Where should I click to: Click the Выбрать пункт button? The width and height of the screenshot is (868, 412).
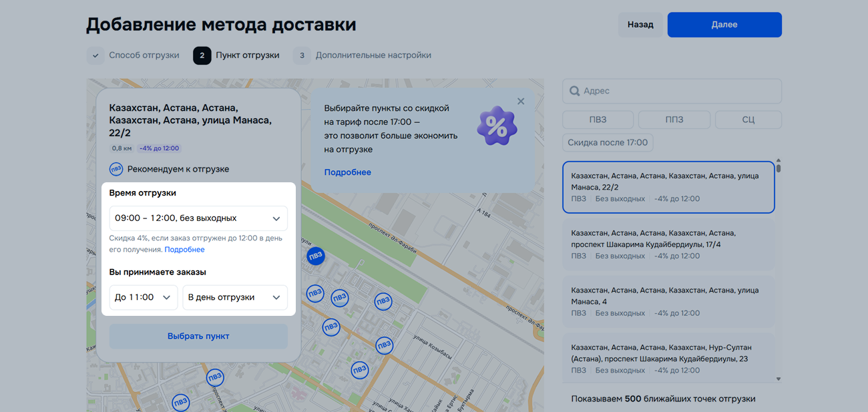click(198, 336)
